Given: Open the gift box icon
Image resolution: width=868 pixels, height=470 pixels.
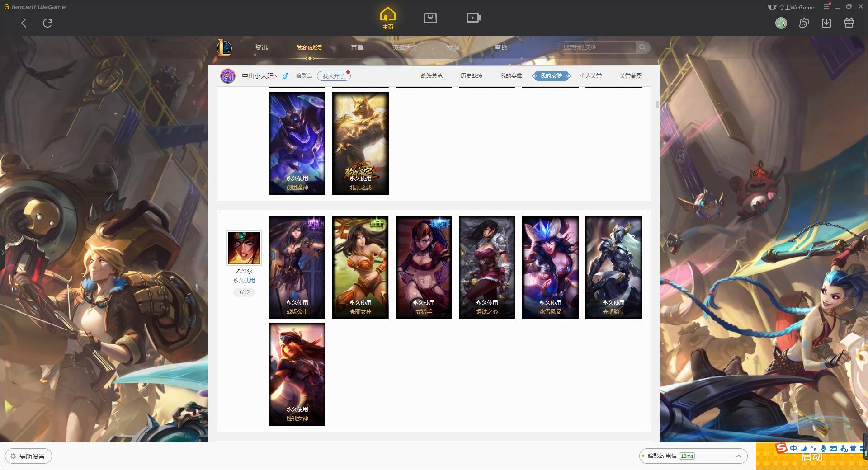Looking at the screenshot, I should pos(849,23).
